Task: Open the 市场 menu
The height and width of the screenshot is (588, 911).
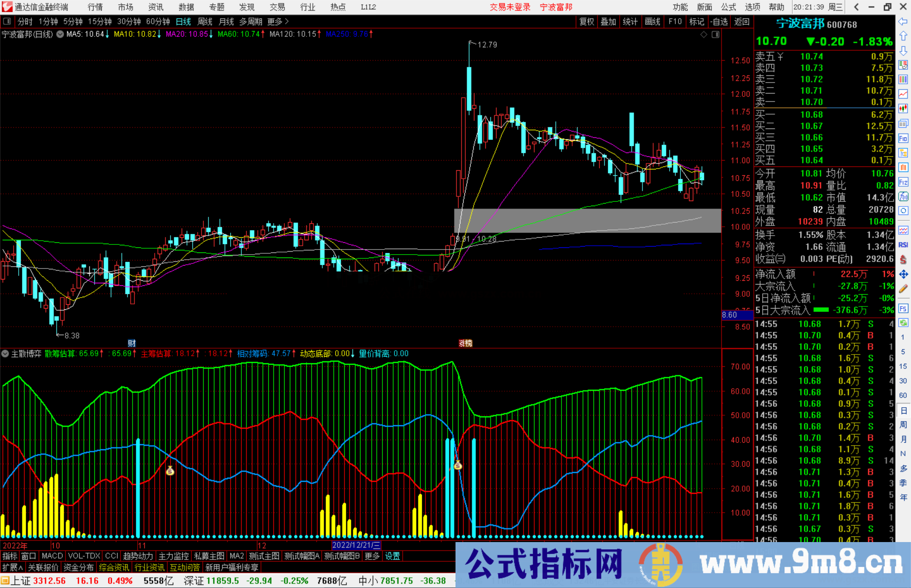Action: pos(125,7)
